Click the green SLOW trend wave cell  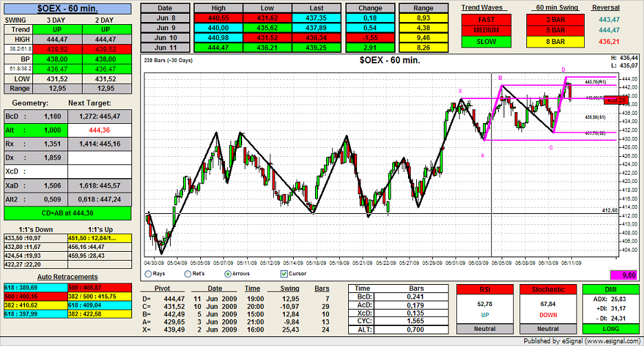coord(486,42)
